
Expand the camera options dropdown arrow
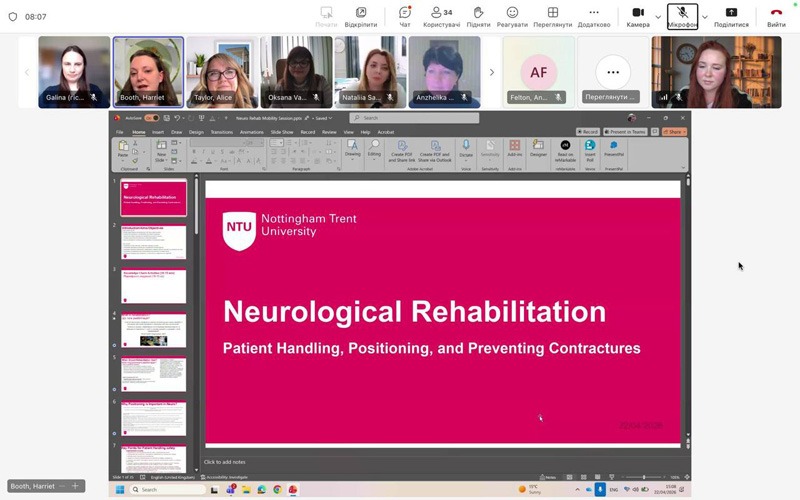[x=658, y=16]
